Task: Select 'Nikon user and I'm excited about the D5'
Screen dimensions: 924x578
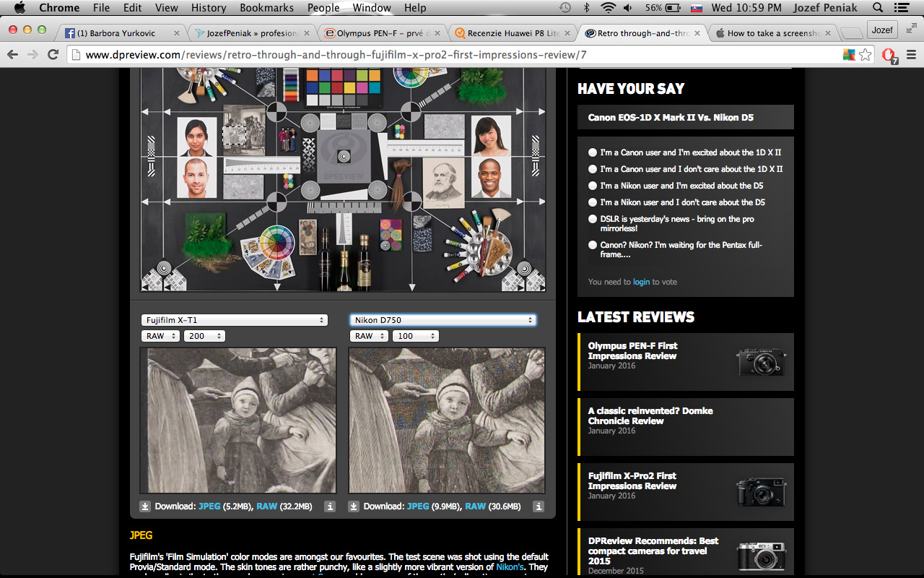Action: [x=593, y=186]
